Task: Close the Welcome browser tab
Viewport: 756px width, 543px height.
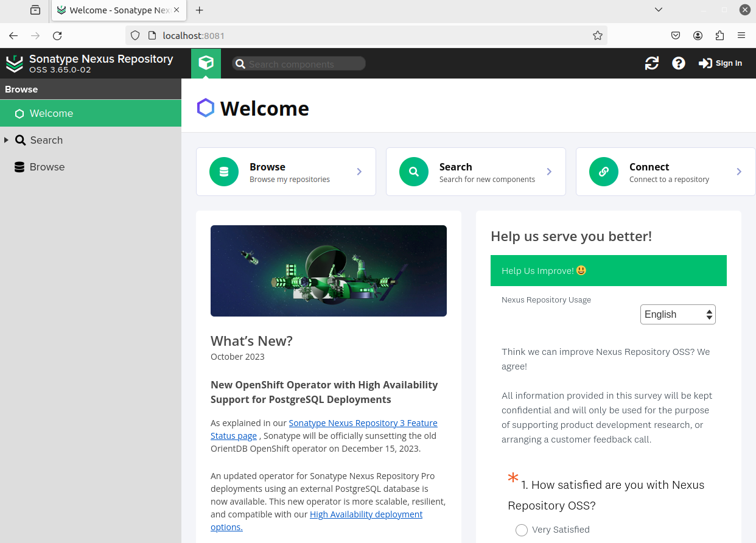Action: click(x=177, y=10)
